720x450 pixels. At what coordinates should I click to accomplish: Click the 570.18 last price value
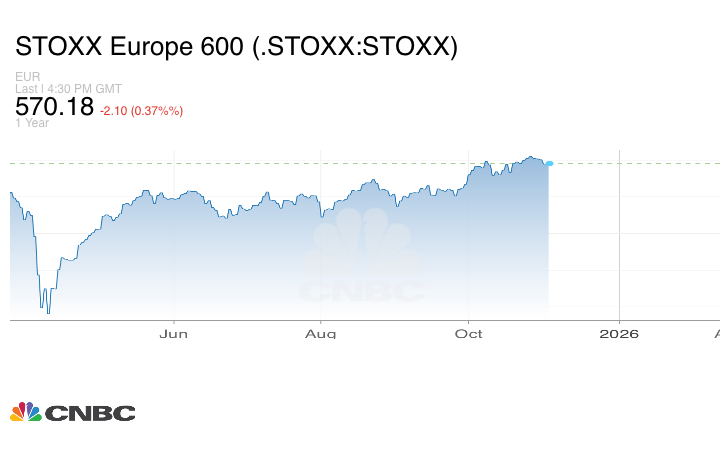(x=54, y=107)
